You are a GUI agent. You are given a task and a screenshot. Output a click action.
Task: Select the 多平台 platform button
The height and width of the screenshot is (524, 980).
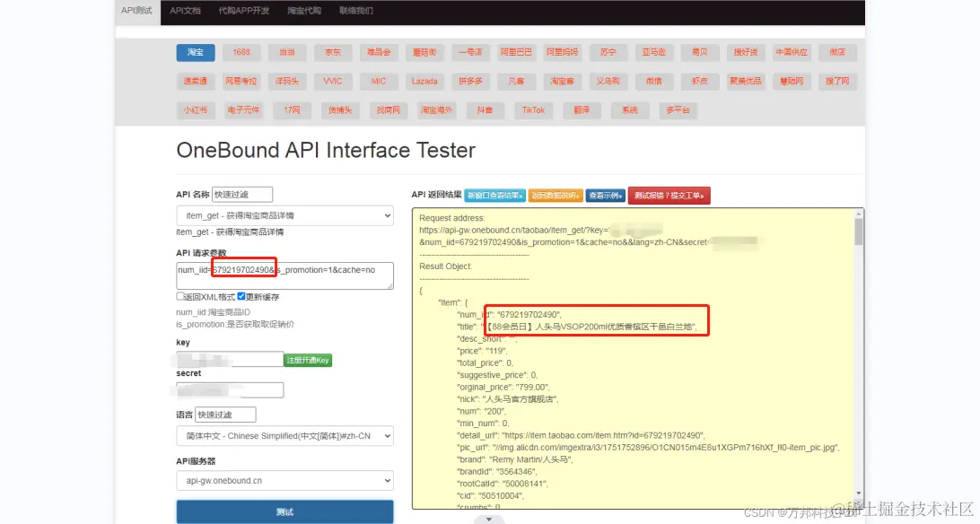tap(678, 110)
